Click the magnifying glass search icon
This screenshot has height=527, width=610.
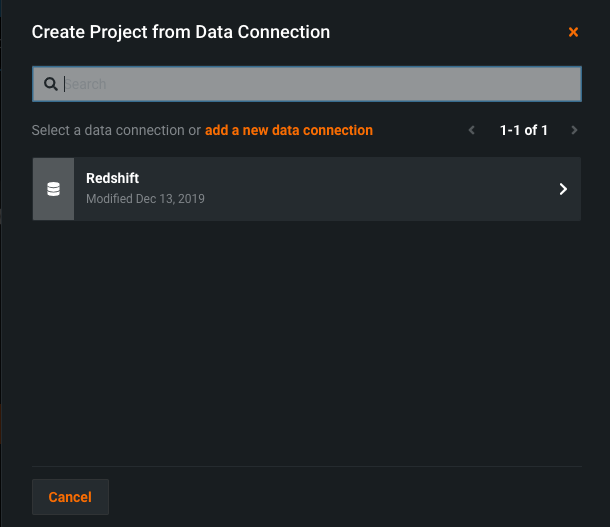(x=50, y=84)
